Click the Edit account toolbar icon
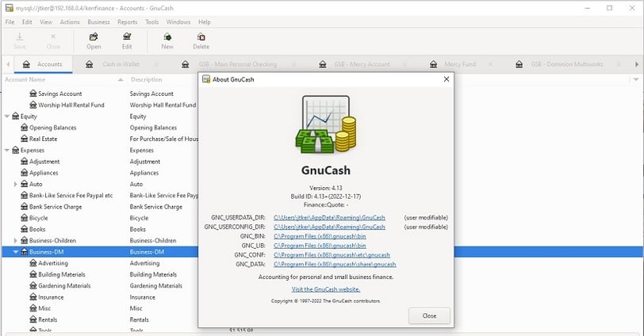The image size is (644, 336). (127, 37)
